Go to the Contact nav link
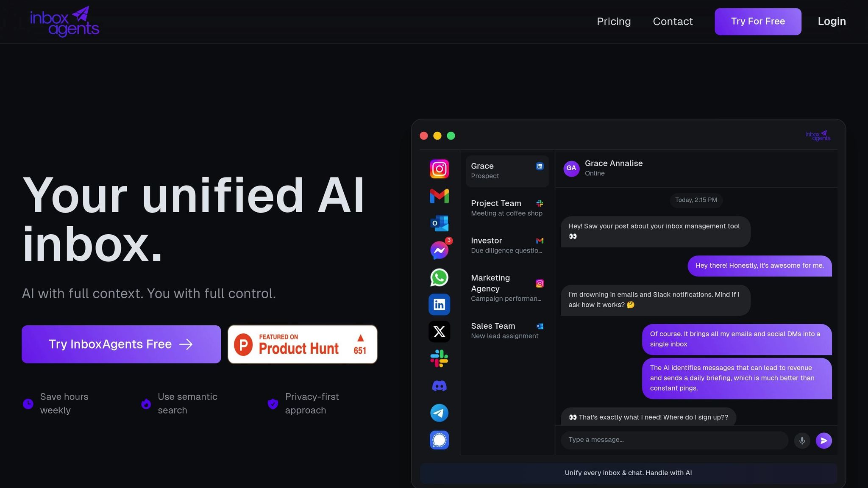Image resolution: width=868 pixels, height=488 pixels. coord(673,22)
